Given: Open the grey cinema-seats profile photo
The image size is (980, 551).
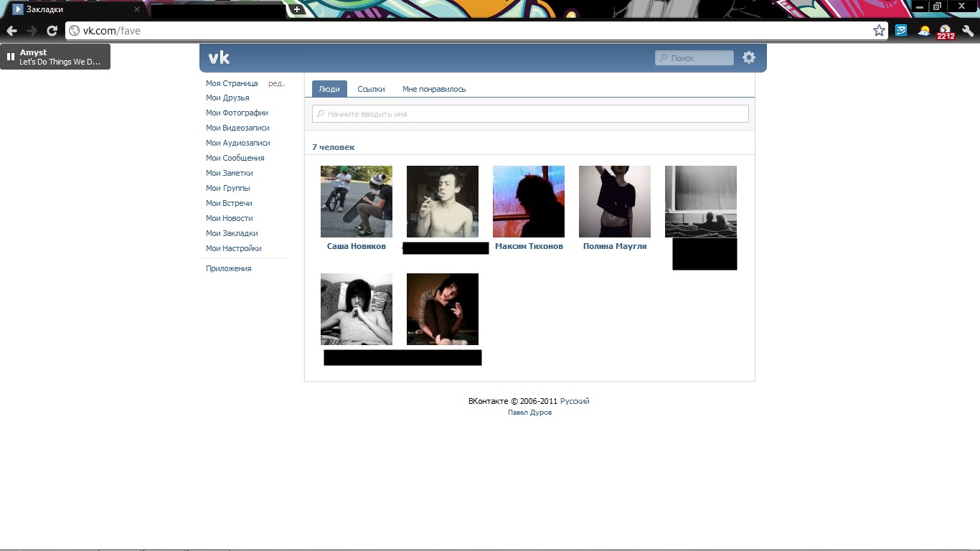Looking at the screenshot, I should pos(701,202).
